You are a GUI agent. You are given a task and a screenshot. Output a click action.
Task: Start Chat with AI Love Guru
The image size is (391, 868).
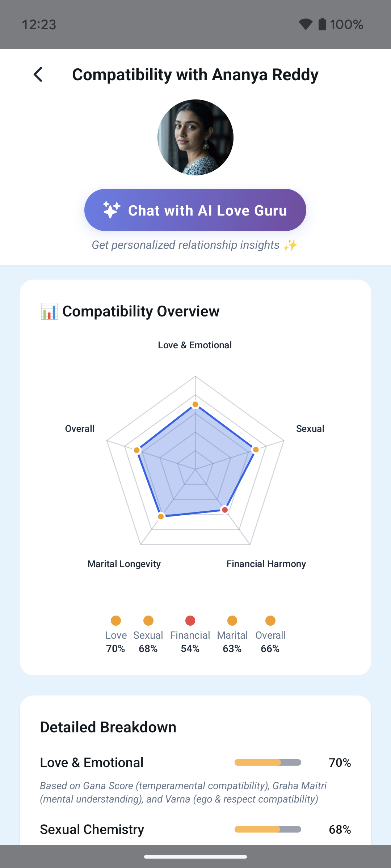195,210
